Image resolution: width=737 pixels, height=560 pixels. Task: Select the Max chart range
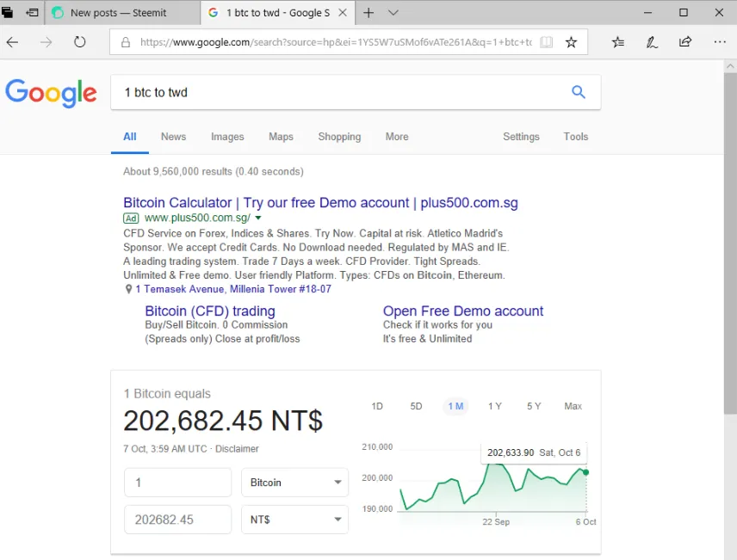tap(573, 406)
